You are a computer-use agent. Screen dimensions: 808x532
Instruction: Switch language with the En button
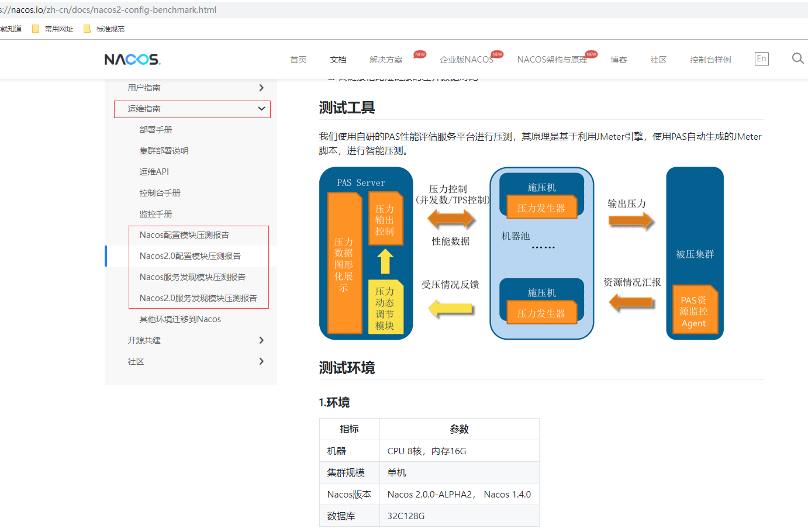[x=761, y=59]
